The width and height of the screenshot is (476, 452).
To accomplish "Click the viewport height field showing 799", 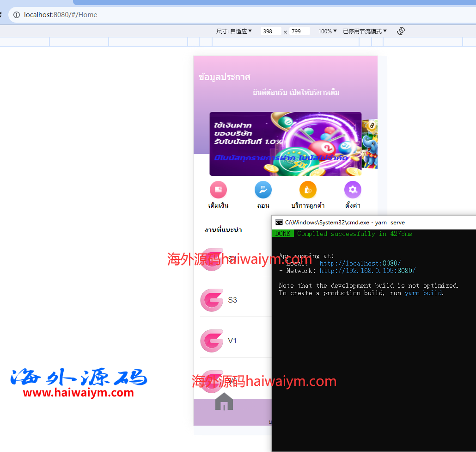I will click(299, 31).
